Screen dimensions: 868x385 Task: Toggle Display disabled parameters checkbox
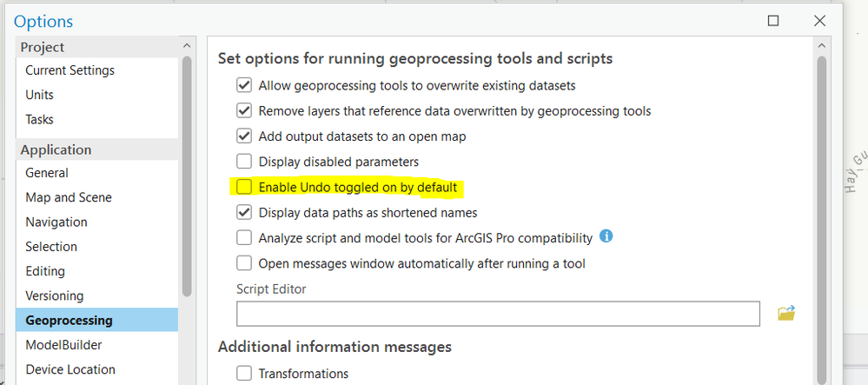tap(244, 162)
